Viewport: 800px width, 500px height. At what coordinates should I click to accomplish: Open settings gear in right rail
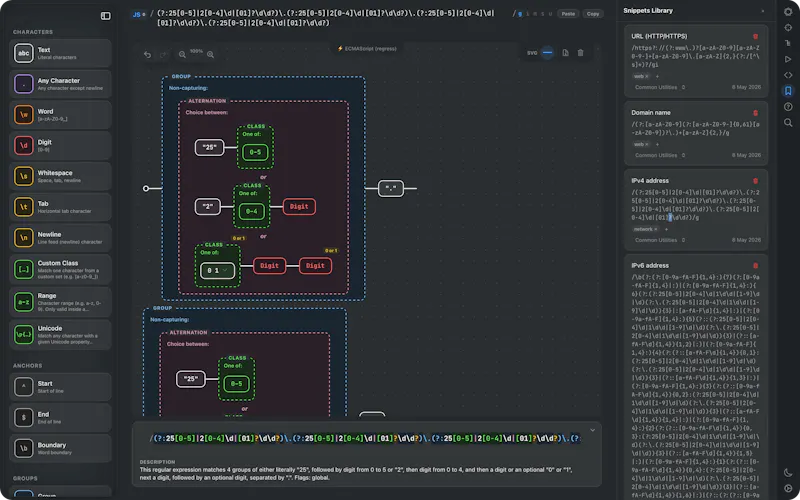coord(788,11)
